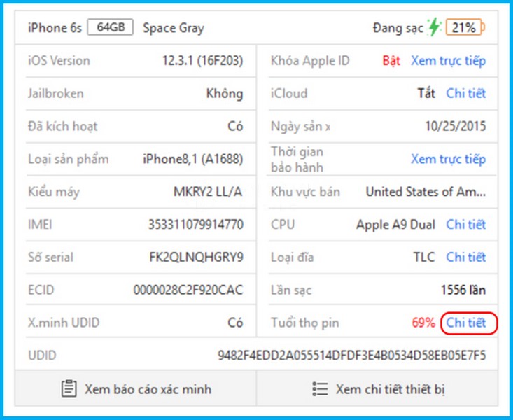The width and height of the screenshot is (513, 420).
Task: Click the list icon for device details
Action: [320, 388]
